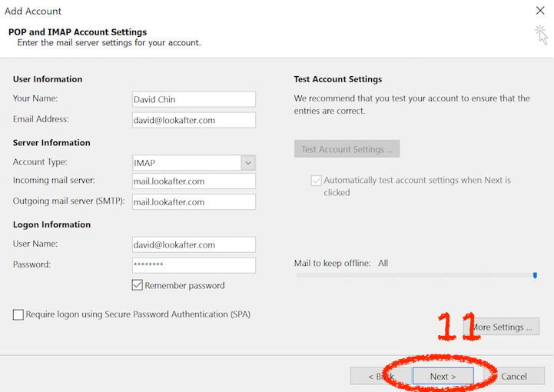The image size is (554, 392).
Task: Click the Mail to keep offline slider handle
Action: (x=535, y=275)
